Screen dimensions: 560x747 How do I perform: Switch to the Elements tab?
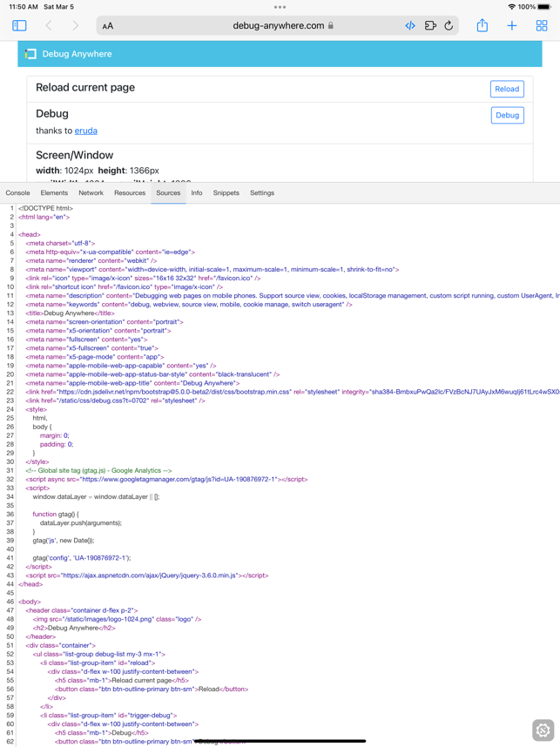pyautogui.click(x=54, y=193)
